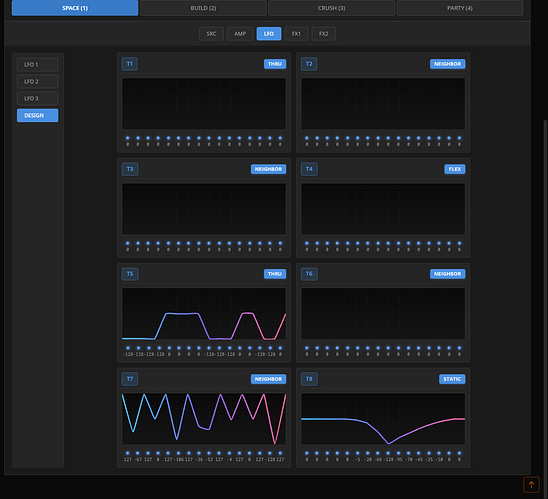Click the T8 step dot valued -128
Screen dimensions: 548x499
click(x=388, y=453)
